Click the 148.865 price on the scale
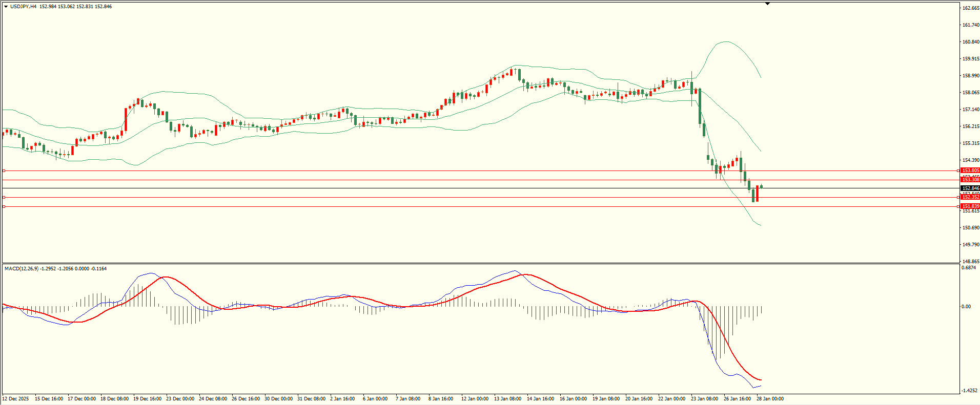Image resolution: width=980 pixels, height=405 pixels. 971,262
